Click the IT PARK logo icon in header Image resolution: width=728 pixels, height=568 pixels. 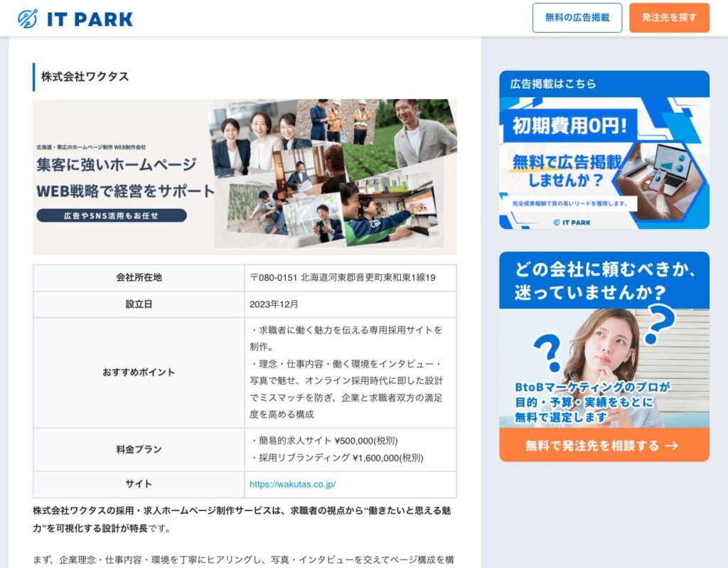[x=28, y=18]
